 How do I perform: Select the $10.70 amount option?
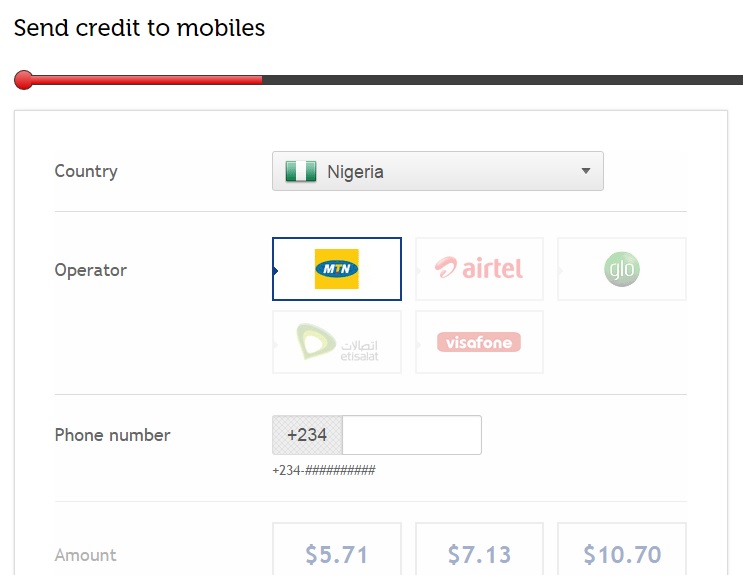pos(622,550)
